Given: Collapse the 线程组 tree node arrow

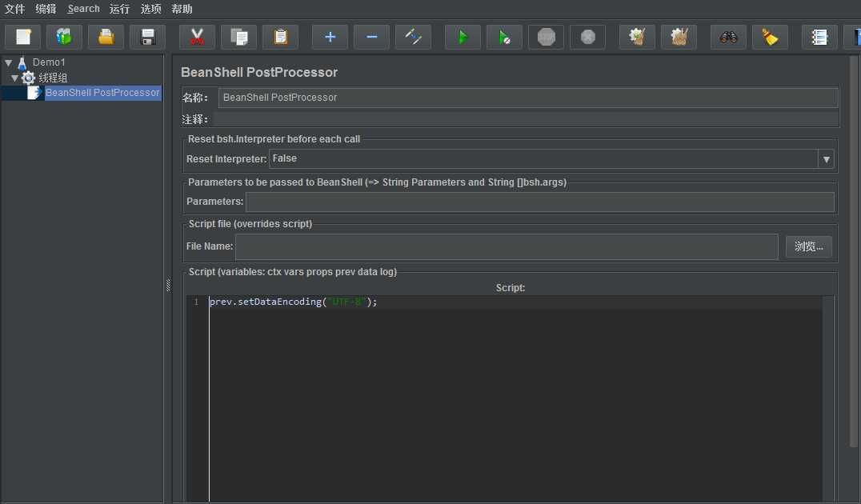Looking at the screenshot, I should click(x=14, y=78).
